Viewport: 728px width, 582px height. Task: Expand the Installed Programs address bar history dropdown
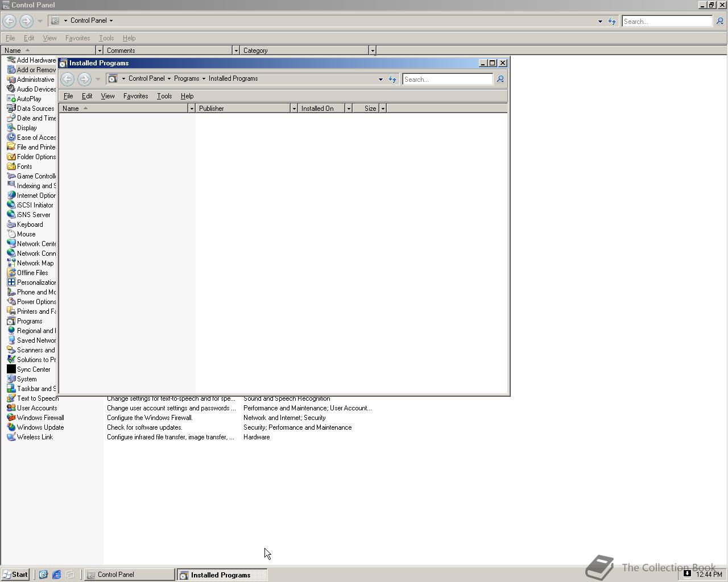(380, 80)
